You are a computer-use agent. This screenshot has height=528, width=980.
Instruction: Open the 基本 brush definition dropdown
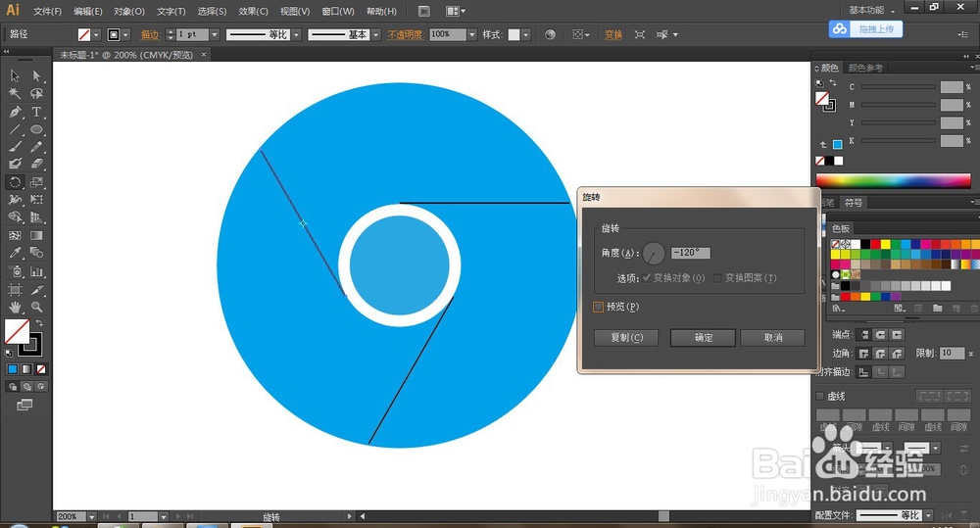(x=375, y=35)
